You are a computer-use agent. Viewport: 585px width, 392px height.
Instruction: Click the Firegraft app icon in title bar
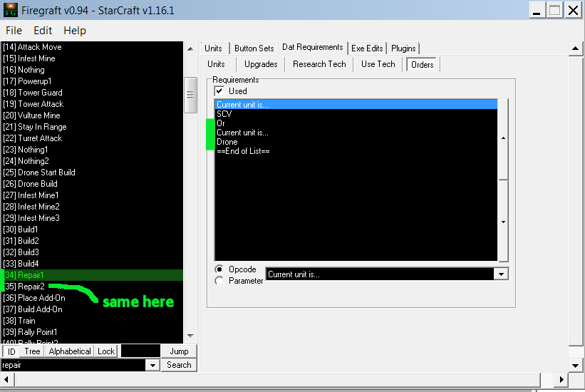pos(10,10)
